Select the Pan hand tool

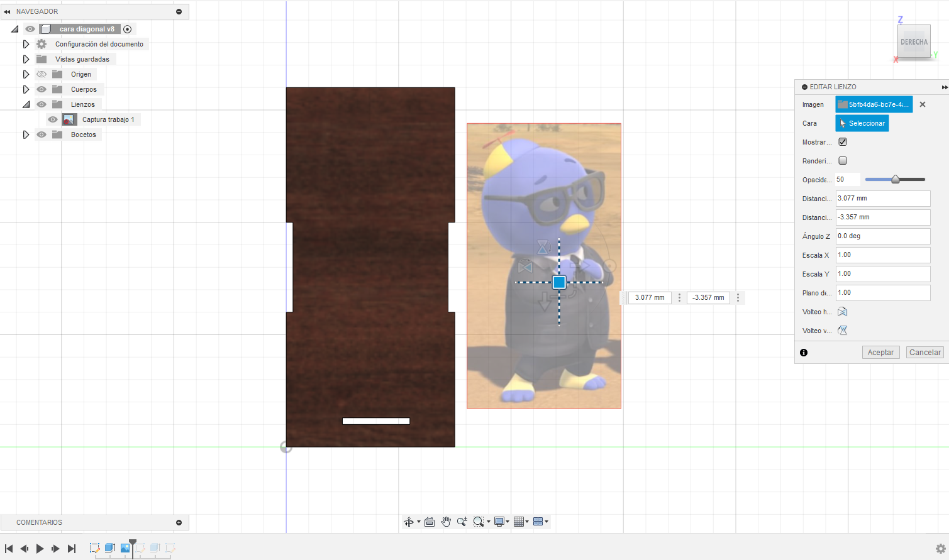coord(446,522)
